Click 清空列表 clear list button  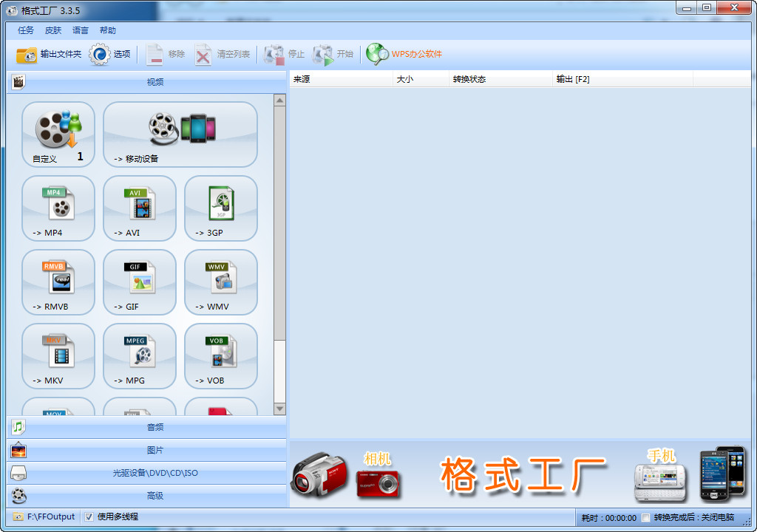(x=223, y=54)
